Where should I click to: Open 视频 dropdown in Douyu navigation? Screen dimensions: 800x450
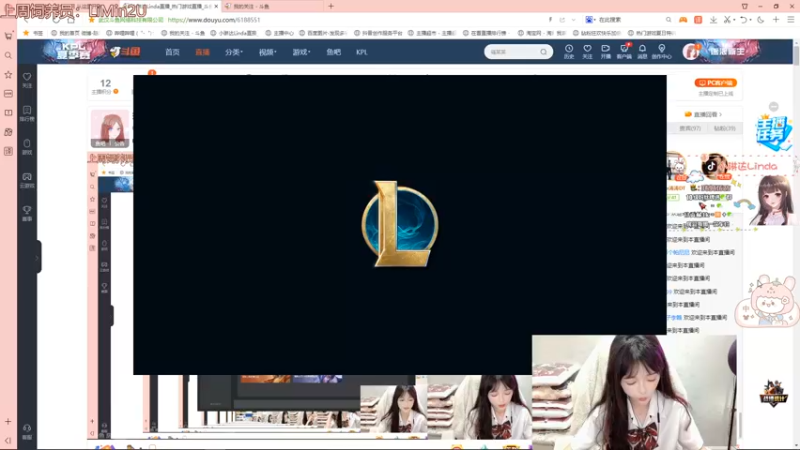267,52
